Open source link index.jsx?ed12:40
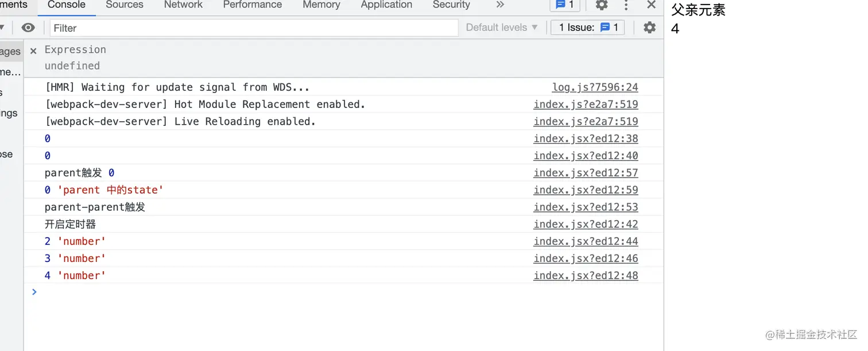This screenshot has height=351, width=868. 586,156
